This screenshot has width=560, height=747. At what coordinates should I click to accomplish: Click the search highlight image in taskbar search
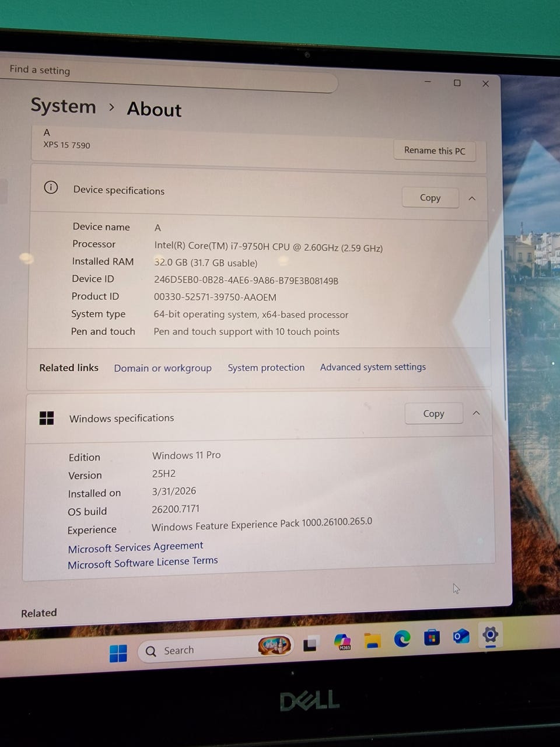[274, 645]
